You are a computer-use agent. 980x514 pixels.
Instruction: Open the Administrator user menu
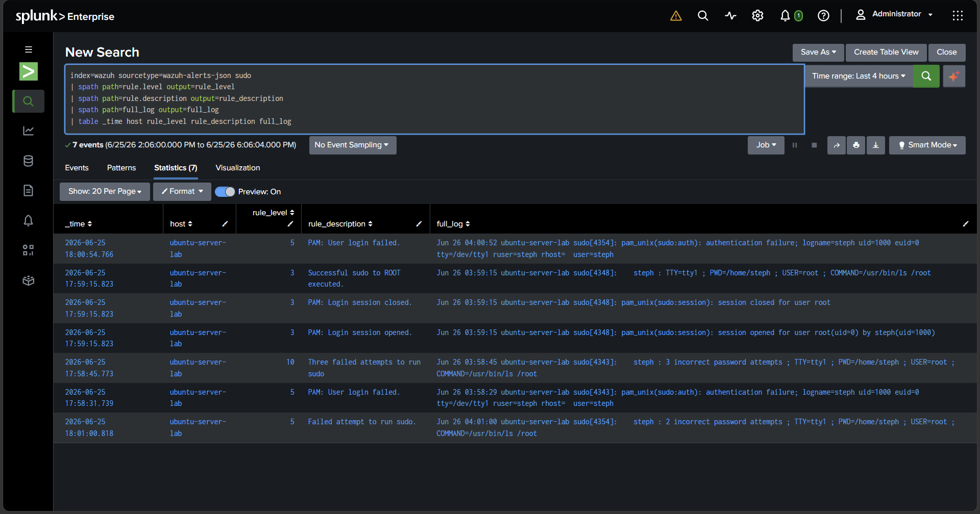(x=895, y=14)
